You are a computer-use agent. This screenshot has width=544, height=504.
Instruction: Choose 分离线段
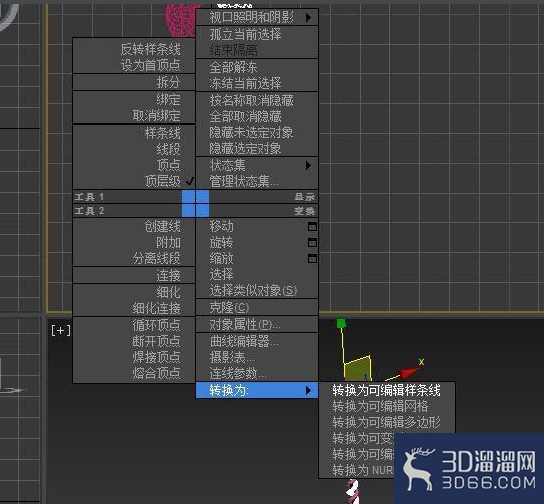pyautogui.click(x=134, y=258)
